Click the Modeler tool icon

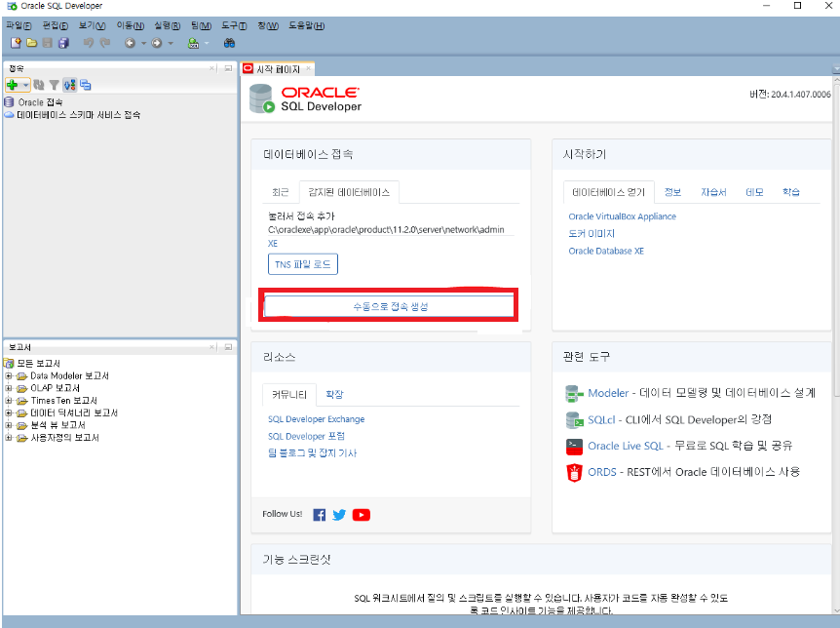pos(574,394)
